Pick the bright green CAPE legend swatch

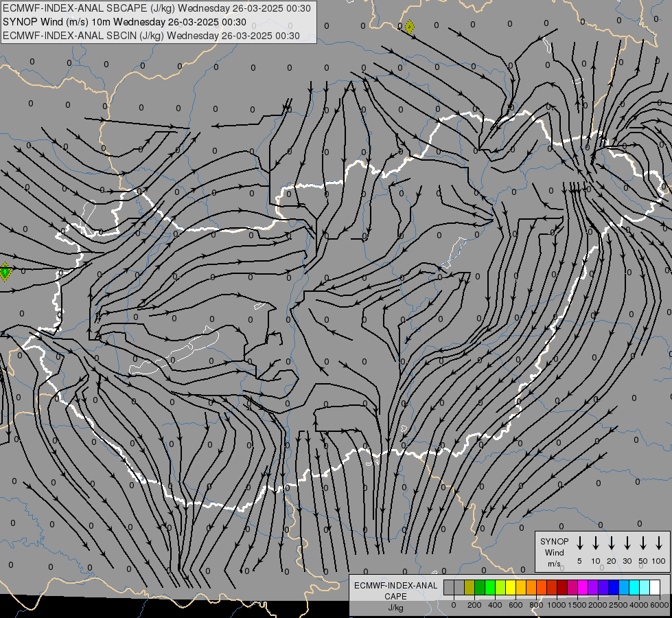[x=490, y=588]
